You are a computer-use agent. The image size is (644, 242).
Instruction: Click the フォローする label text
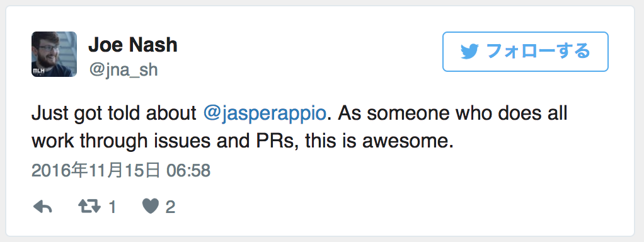coord(538,52)
